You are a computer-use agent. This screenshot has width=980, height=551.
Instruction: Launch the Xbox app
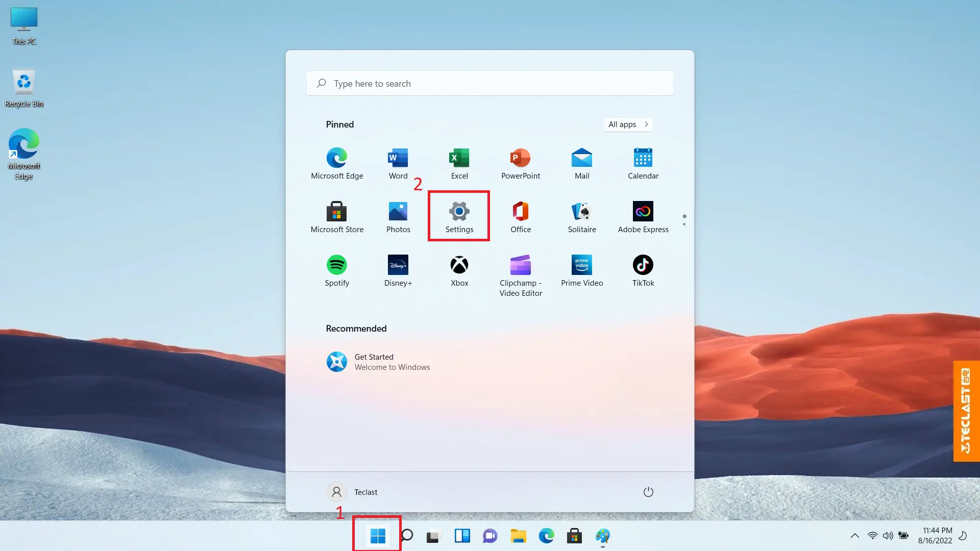point(459,265)
